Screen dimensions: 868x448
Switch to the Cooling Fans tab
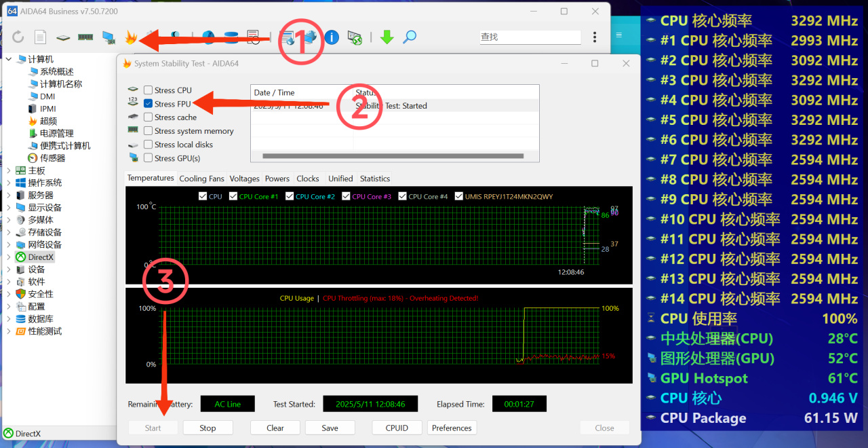(x=201, y=179)
